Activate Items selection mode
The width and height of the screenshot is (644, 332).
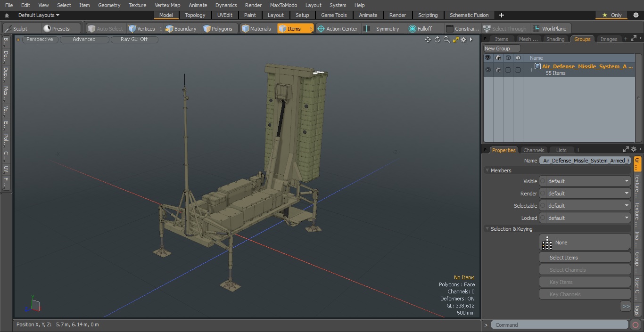(295, 29)
